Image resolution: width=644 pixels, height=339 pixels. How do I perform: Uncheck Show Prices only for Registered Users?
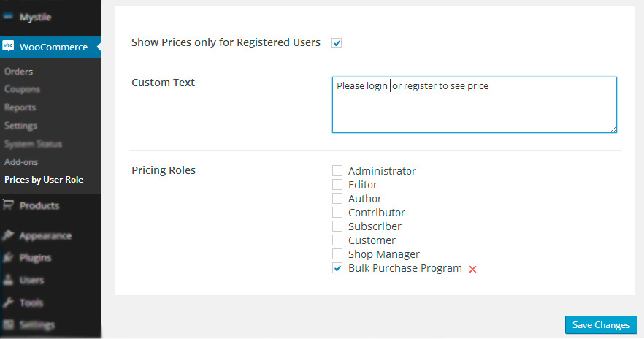point(337,43)
